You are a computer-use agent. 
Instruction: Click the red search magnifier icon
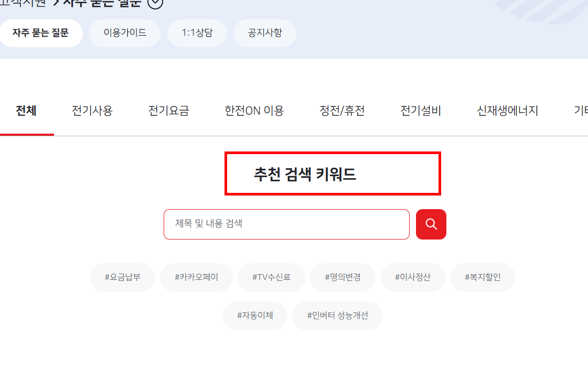[x=431, y=224]
